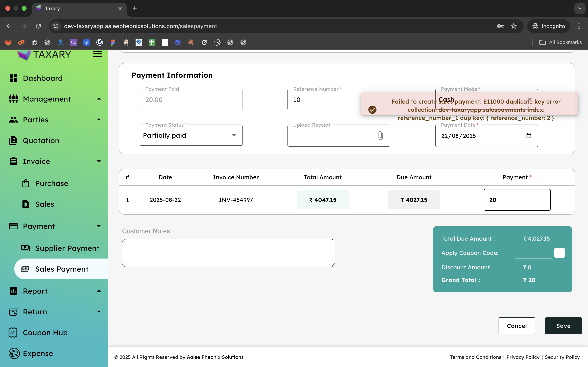The height and width of the screenshot is (367, 588).
Task: Bookmark page with the star icon
Action: tap(513, 26)
